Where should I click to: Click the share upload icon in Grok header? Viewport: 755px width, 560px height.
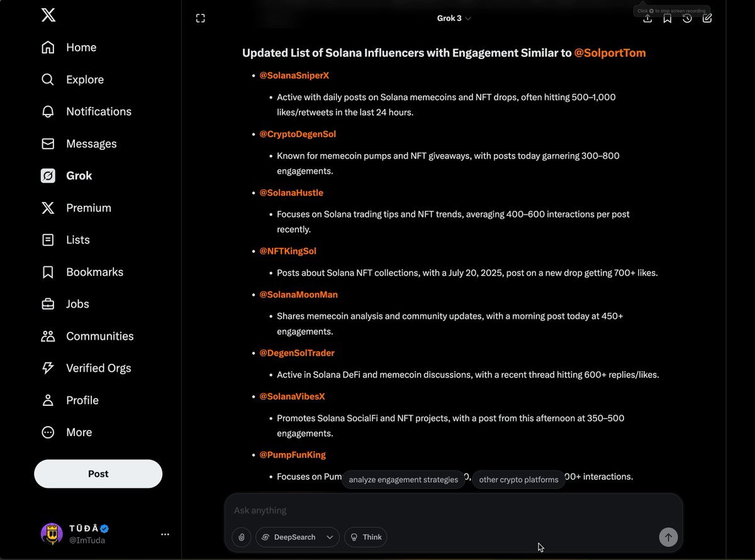coord(647,18)
